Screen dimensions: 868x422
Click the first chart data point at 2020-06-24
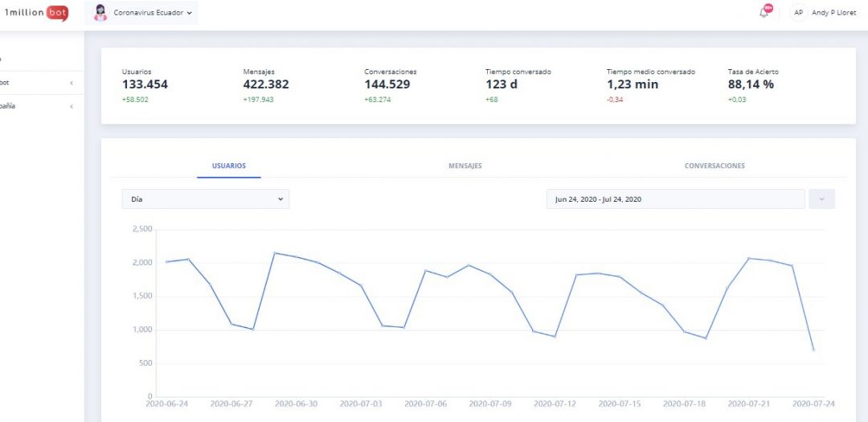coord(166,261)
